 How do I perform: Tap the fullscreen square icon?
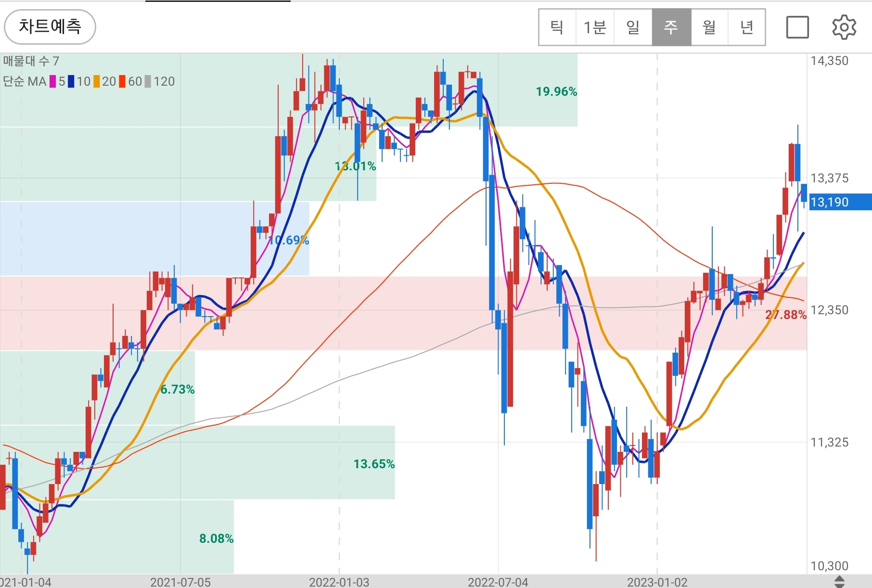click(797, 27)
